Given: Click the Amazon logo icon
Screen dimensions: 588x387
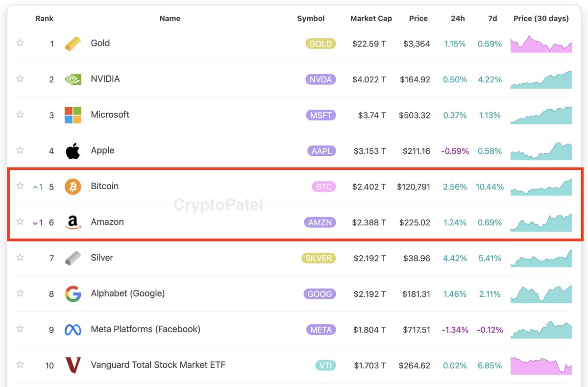Looking at the screenshot, I should [x=73, y=222].
